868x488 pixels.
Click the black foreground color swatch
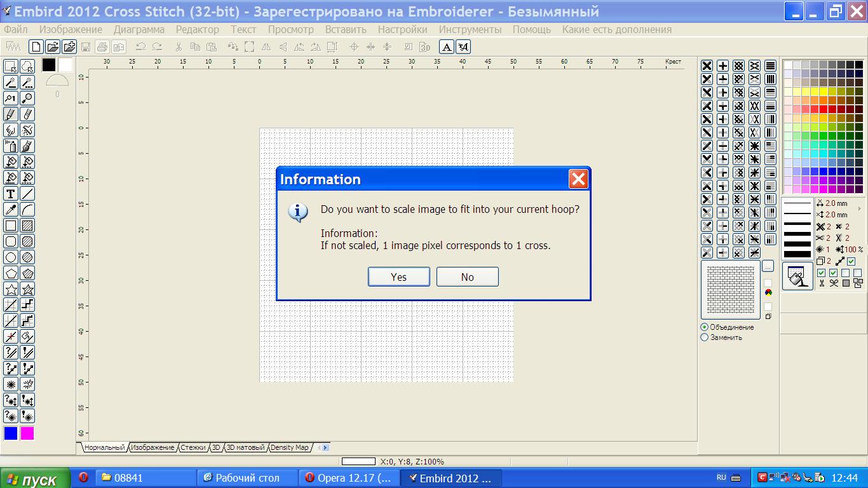49,65
